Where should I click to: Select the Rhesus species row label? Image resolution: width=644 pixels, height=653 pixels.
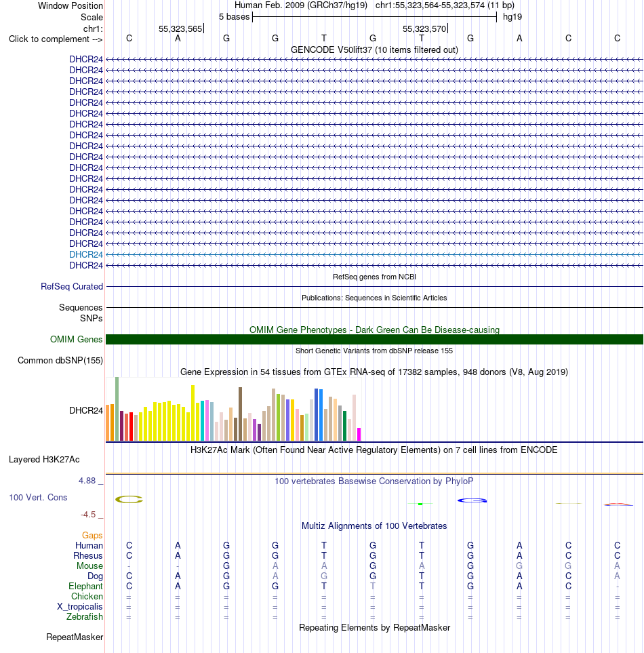point(88,555)
